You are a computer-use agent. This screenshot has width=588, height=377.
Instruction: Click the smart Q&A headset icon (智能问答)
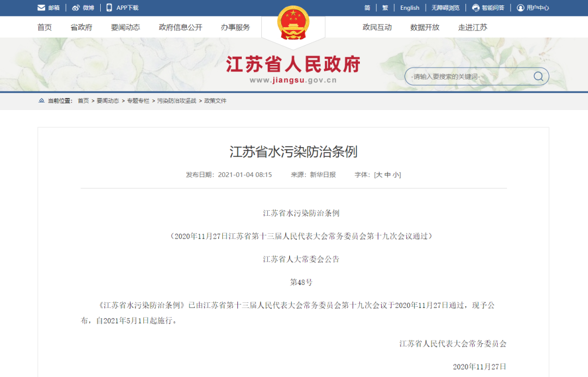coord(476,8)
